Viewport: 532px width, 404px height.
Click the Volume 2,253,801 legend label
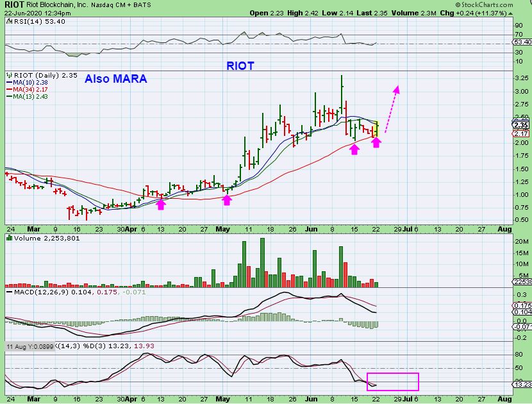(x=47, y=239)
